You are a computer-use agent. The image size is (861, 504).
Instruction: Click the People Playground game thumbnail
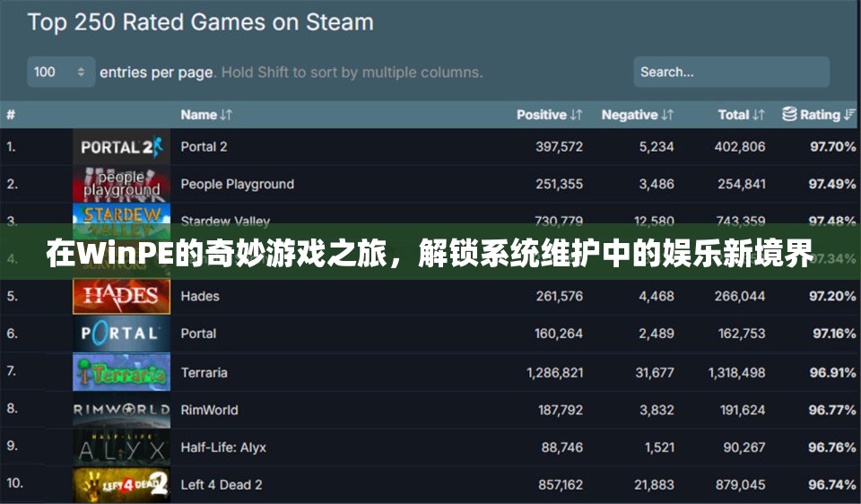tap(121, 185)
